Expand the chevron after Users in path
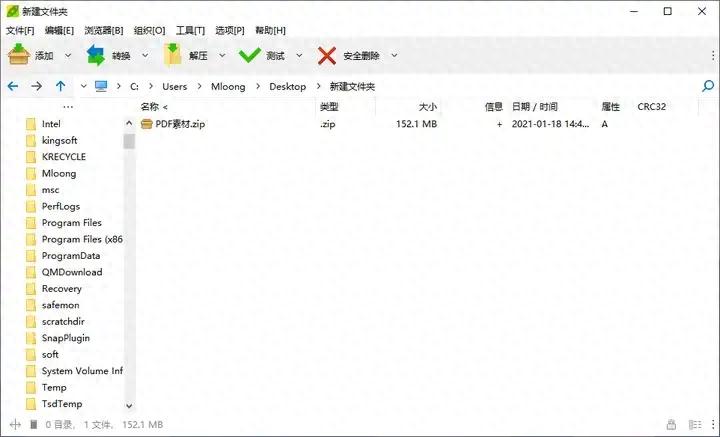Viewport: 720px width, 437px height. point(199,86)
